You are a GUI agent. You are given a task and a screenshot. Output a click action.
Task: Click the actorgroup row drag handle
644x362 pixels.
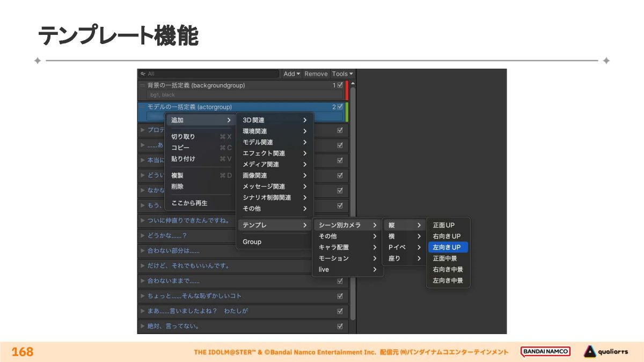click(x=142, y=107)
